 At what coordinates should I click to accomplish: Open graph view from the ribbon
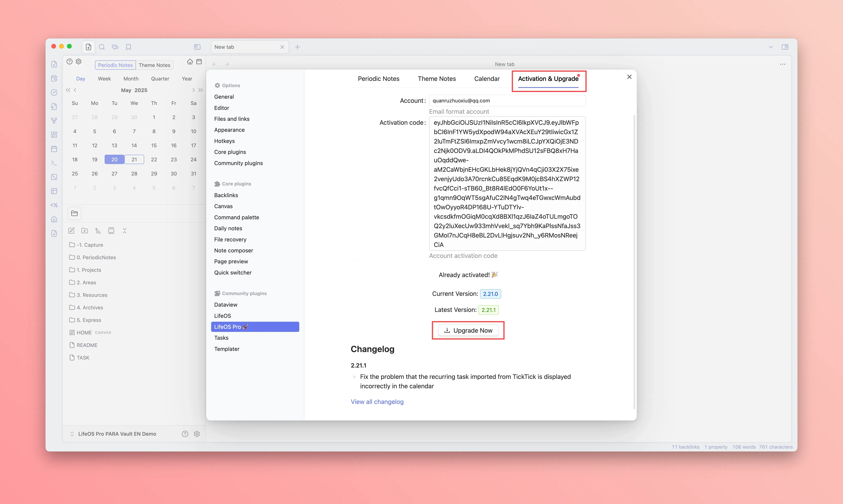(x=54, y=121)
